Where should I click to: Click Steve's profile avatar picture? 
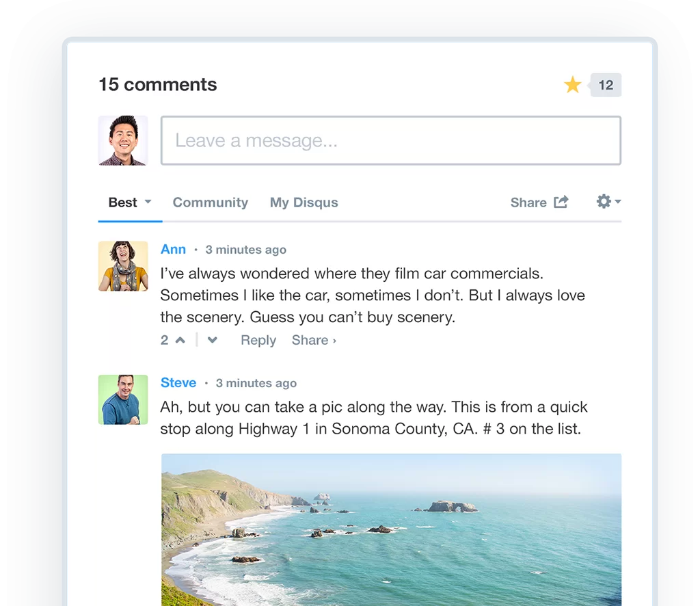[123, 399]
